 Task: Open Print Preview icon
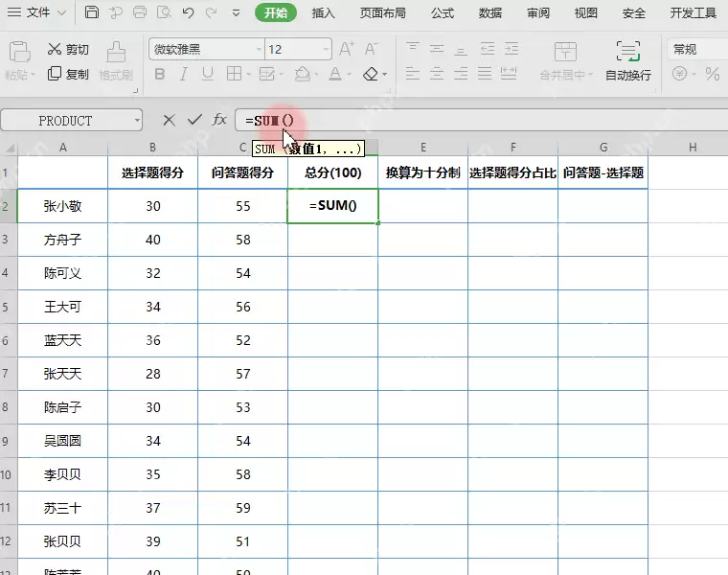[164, 12]
